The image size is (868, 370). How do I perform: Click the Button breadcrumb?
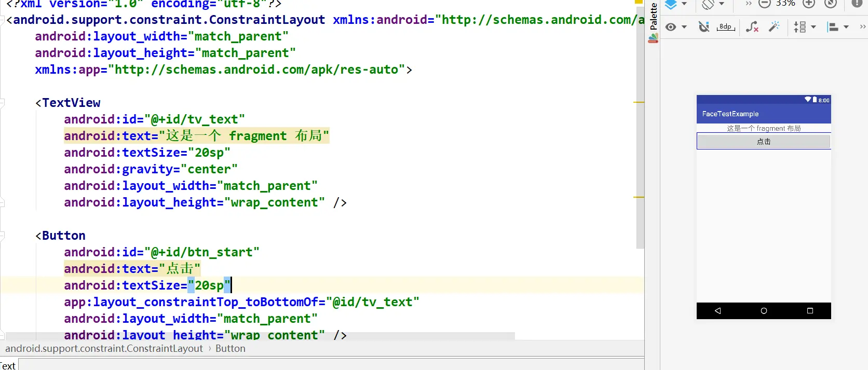pyautogui.click(x=230, y=349)
